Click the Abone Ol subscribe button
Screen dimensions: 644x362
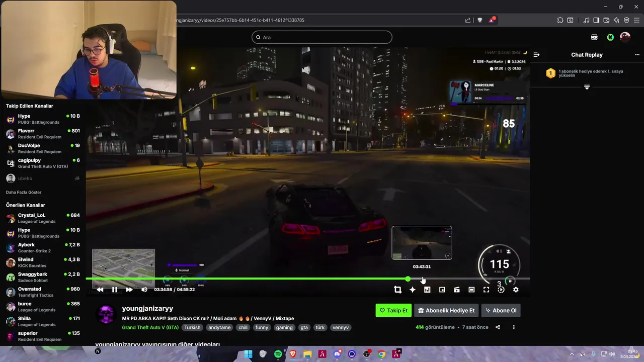501,310
